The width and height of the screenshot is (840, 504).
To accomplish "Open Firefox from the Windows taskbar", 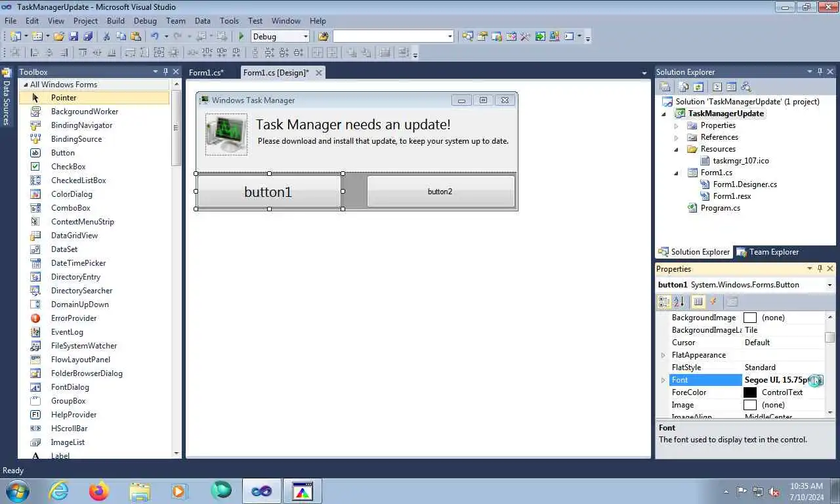I will pos(99,491).
